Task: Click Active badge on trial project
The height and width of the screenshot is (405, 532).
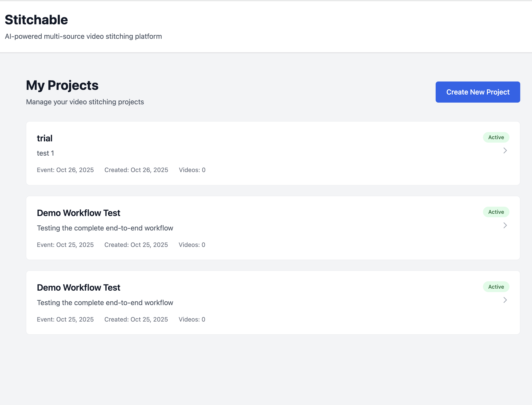Action: pyautogui.click(x=496, y=137)
